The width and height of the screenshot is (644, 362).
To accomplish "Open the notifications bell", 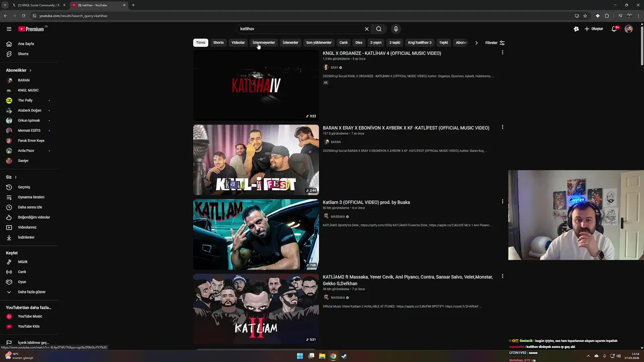I will click(x=614, y=29).
